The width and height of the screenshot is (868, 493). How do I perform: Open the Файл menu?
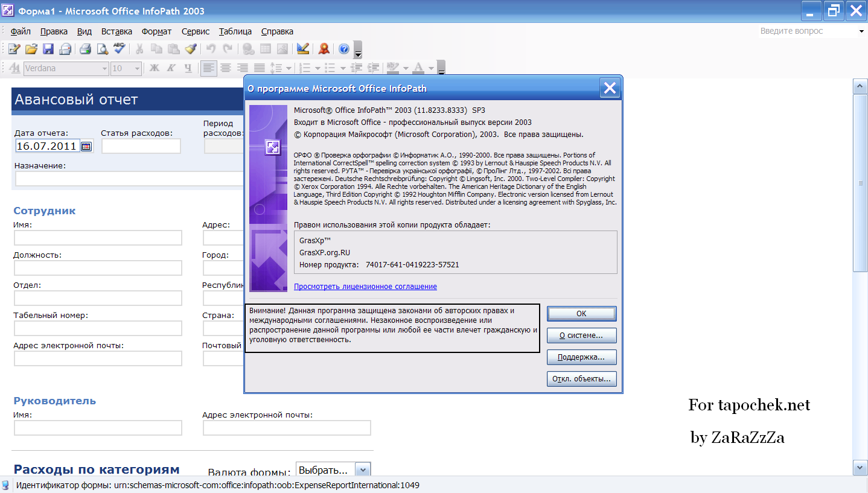[21, 31]
